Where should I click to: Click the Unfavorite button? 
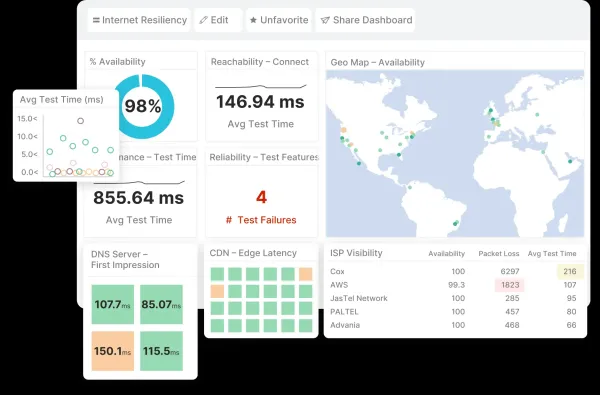[279, 20]
